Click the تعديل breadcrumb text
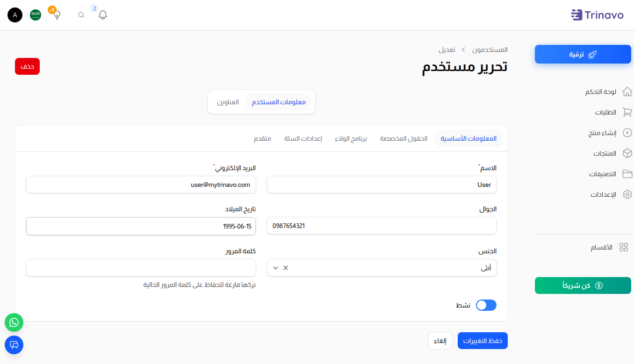The image size is (634, 364). [447, 50]
